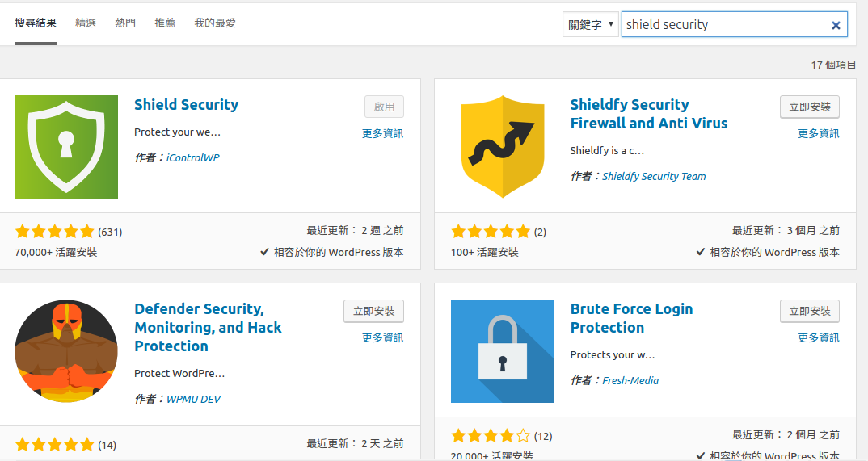Open the Defender Security masked hero icon

66,351
